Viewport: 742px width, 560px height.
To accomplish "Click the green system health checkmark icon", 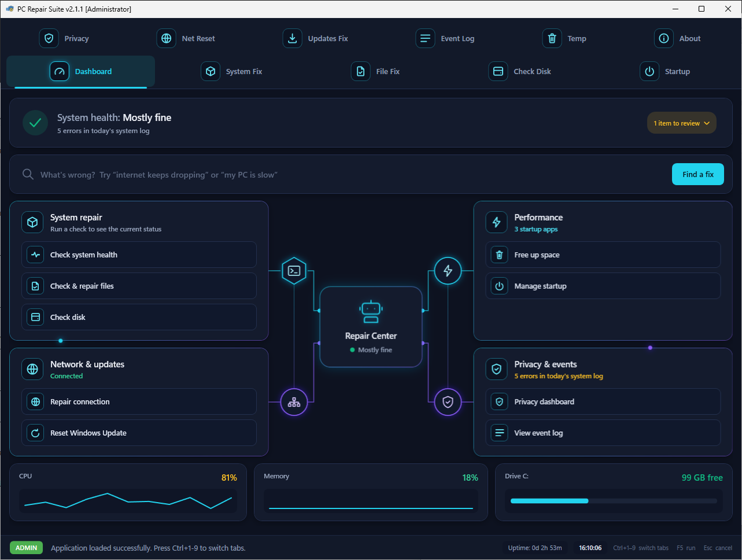I will [x=35, y=123].
